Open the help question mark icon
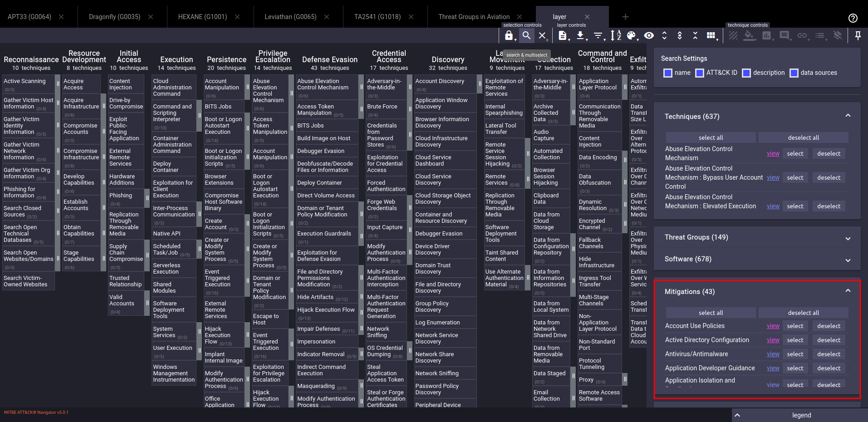Screen dimensions: 868x422 853,18
